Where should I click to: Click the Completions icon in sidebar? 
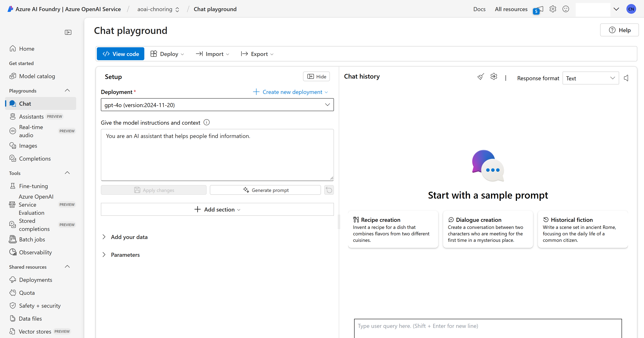(x=13, y=158)
